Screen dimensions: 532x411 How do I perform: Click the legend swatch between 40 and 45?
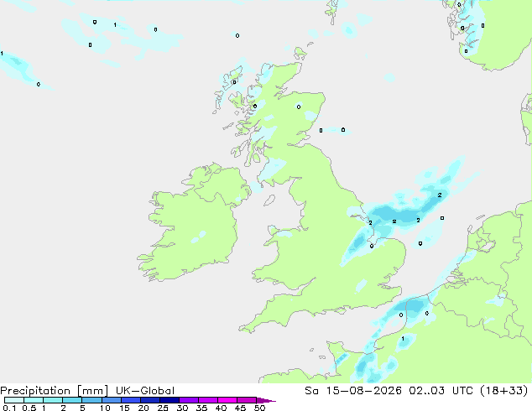[227, 400]
